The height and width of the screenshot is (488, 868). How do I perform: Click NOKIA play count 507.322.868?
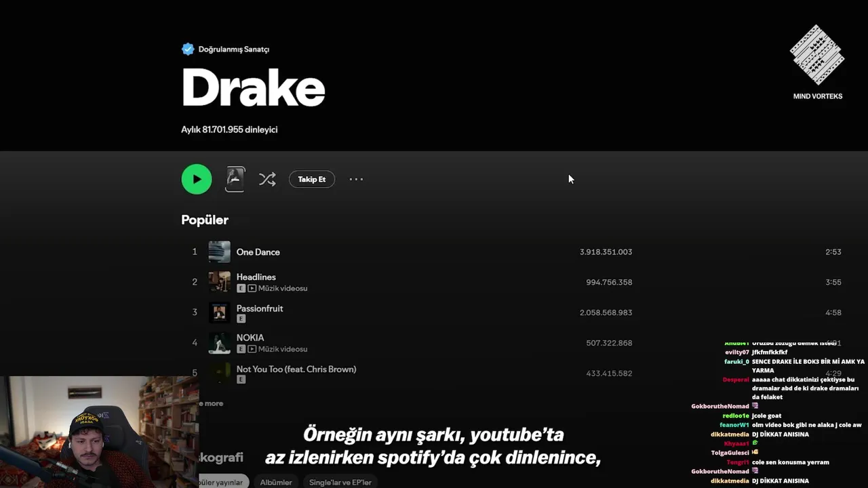(609, 343)
